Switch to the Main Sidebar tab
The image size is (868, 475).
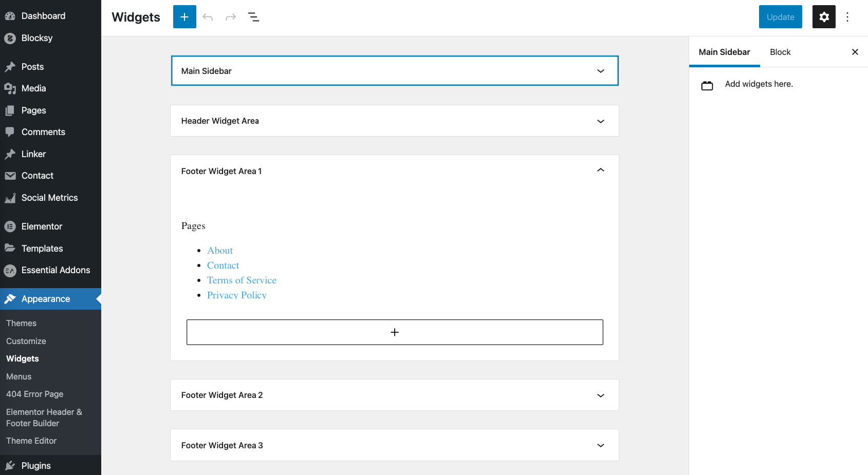pos(724,52)
